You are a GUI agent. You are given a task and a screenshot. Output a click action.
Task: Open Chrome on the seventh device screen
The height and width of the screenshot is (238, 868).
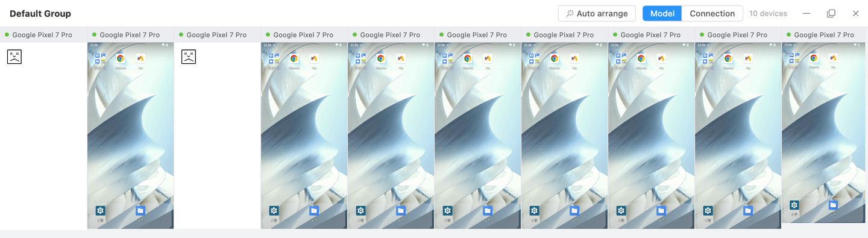point(554,58)
